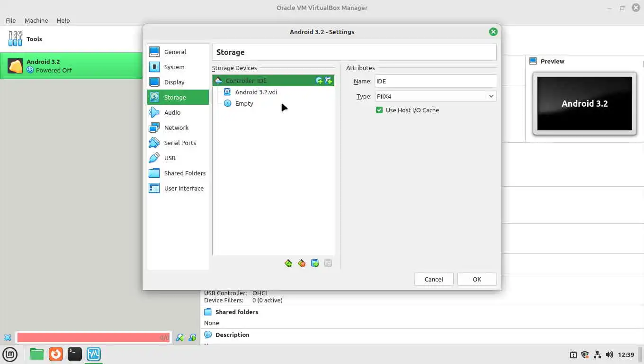The height and width of the screenshot is (364, 644).
Task: Open Shared Folders settings category
Action: coord(178,173)
